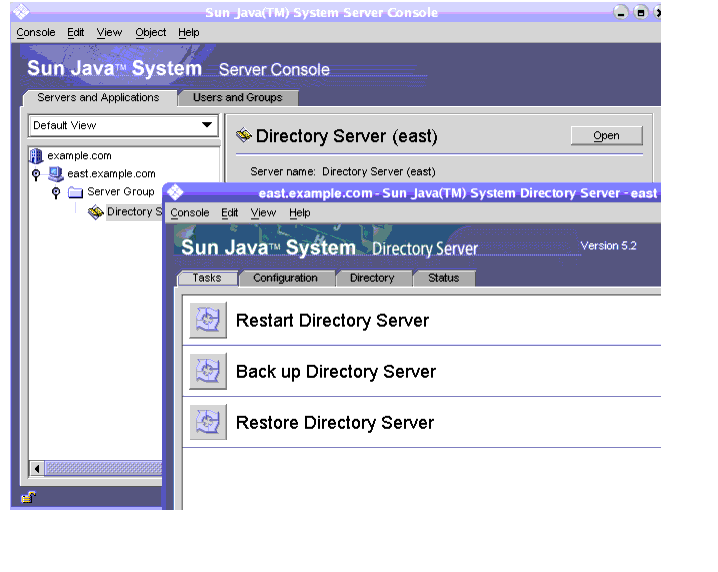Click the Version 5.2 text
Screen dimensions: 718x572
609,246
